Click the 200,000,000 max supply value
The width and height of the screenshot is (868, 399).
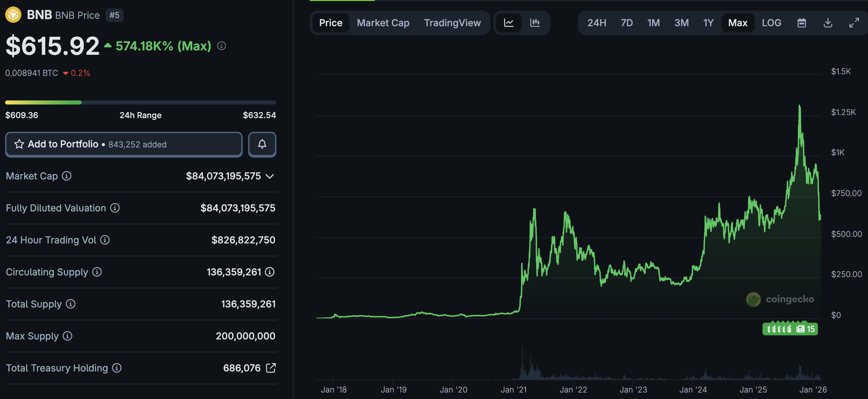click(x=245, y=336)
